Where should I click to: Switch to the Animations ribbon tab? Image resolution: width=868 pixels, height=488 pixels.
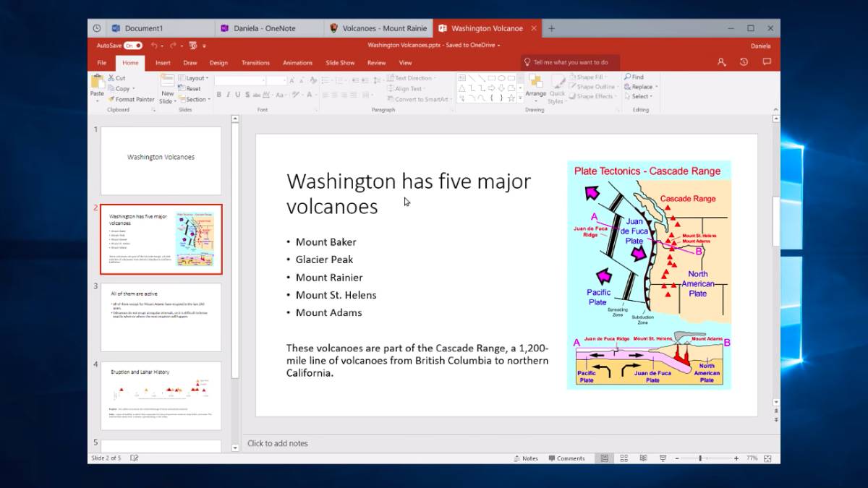(x=297, y=63)
